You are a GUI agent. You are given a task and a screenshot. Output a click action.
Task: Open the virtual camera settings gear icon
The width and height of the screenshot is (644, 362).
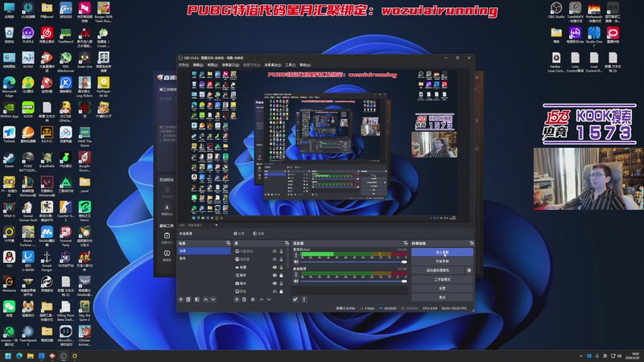(x=469, y=270)
